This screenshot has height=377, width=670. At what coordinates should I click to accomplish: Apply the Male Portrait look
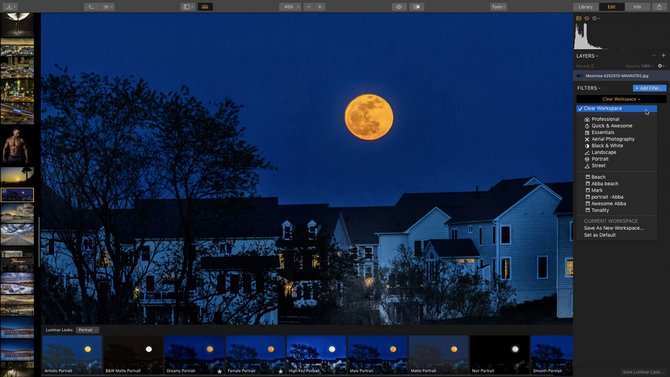(377, 355)
